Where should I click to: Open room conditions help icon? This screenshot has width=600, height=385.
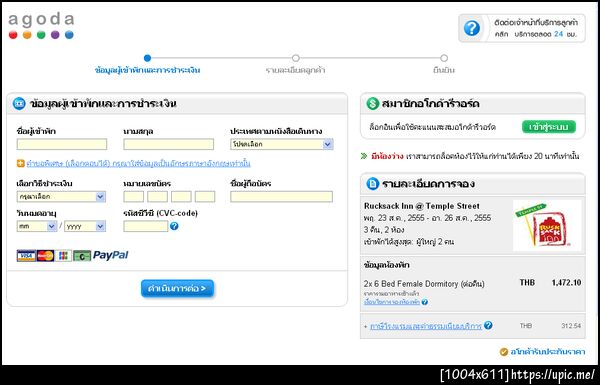pyautogui.click(x=424, y=302)
